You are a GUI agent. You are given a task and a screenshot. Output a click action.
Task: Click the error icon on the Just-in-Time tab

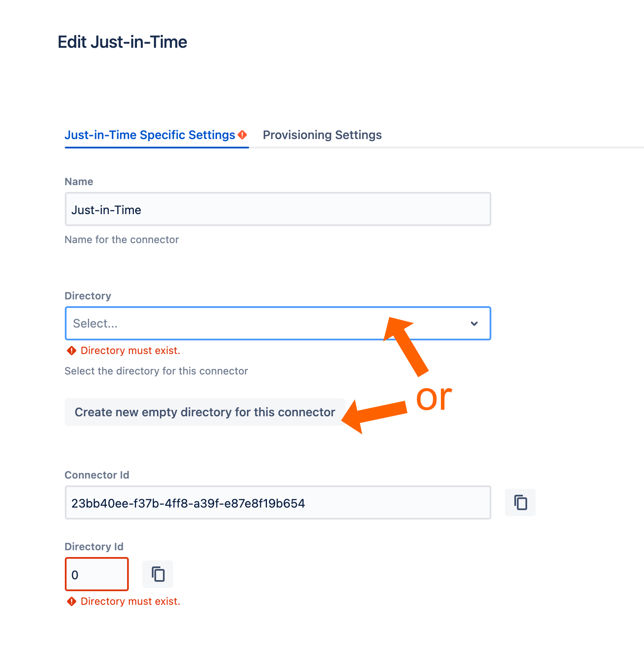click(242, 135)
